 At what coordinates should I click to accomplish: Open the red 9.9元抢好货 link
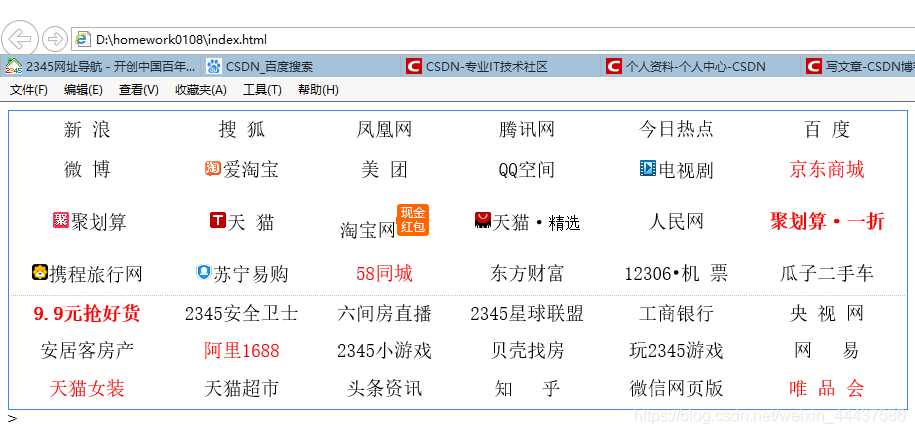pos(87,314)
